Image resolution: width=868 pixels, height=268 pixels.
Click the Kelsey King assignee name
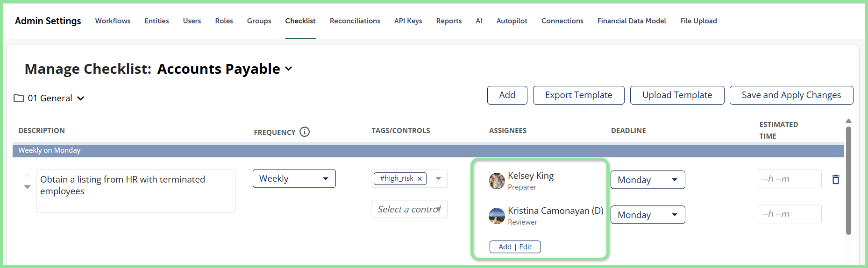tap(531, 176)
